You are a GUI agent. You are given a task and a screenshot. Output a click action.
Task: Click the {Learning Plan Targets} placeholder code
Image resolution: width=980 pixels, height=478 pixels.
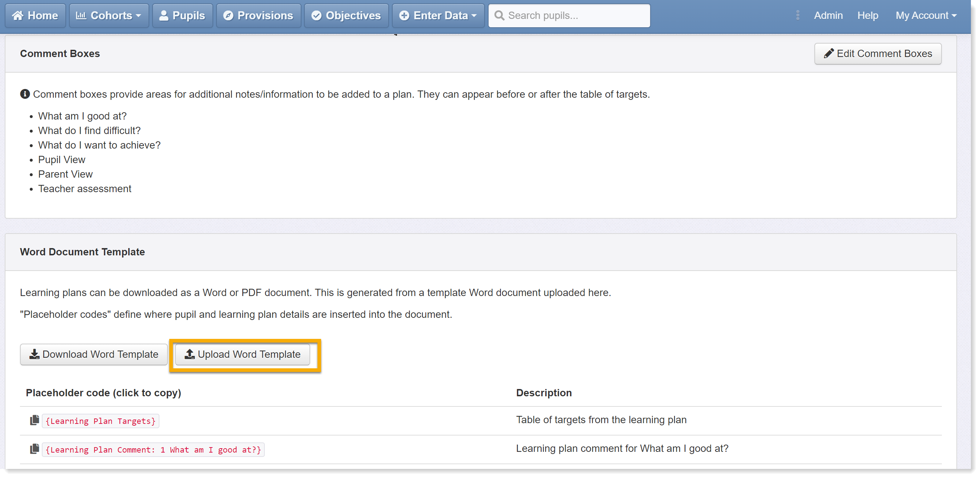pyautogui.click(x=101, y=421)
